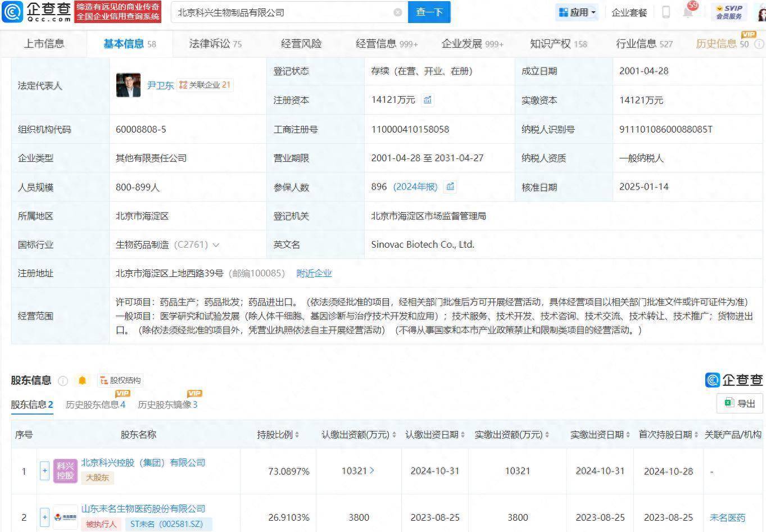The image size is (766, 532).
Task: Switch to 历史信息 tab
Action: coord(722,43)
